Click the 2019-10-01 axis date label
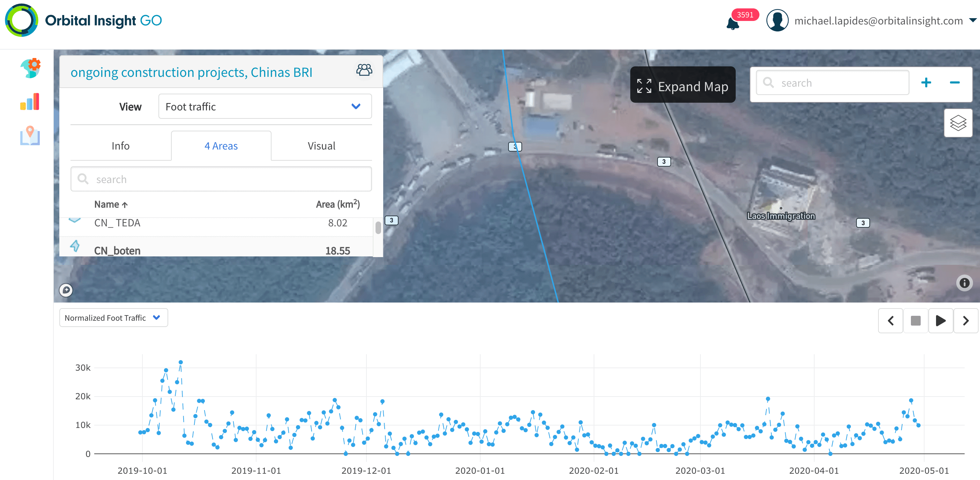 (142, 471)
